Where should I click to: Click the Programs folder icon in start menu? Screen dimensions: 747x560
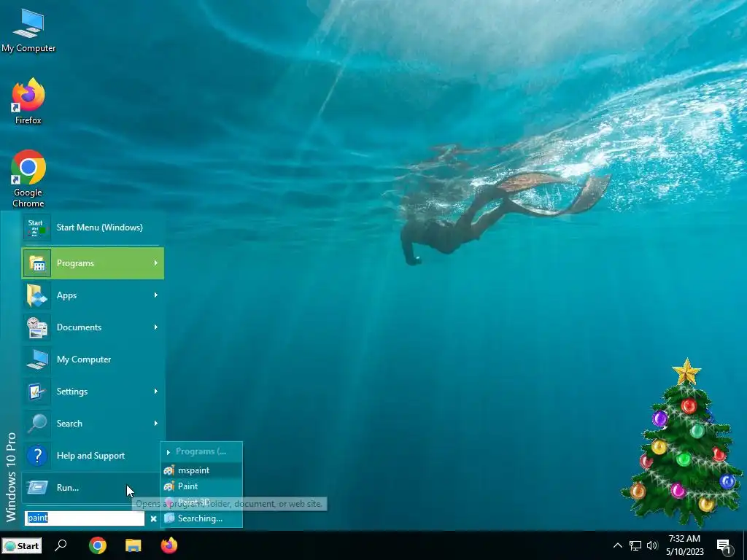pyautogui.click(x=37, y=263)
